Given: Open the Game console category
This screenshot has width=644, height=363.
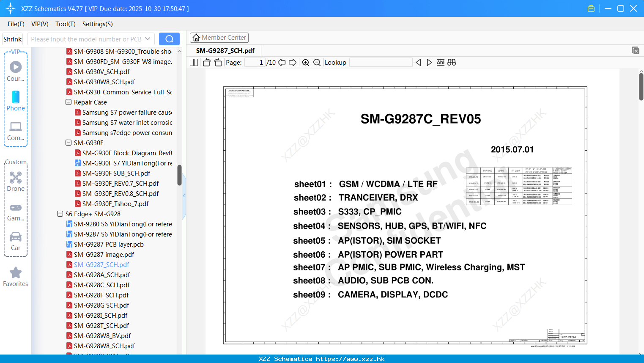Looking at the screenshot, I should 16,210.
